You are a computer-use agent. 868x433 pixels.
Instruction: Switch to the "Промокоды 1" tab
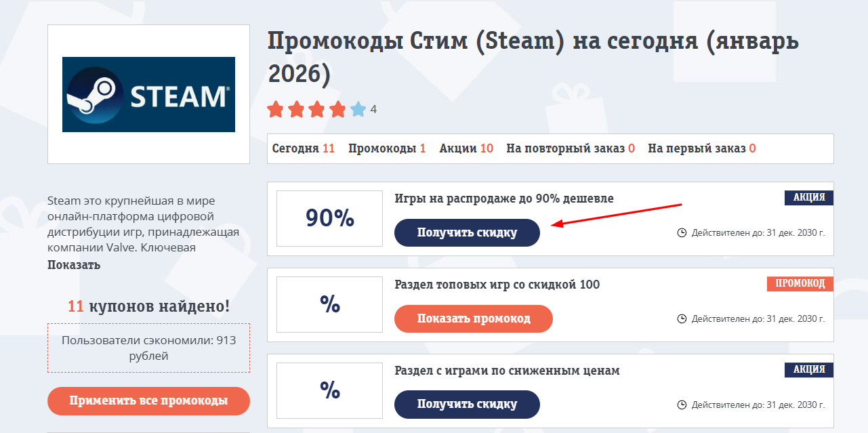click(x=387, y=147)
